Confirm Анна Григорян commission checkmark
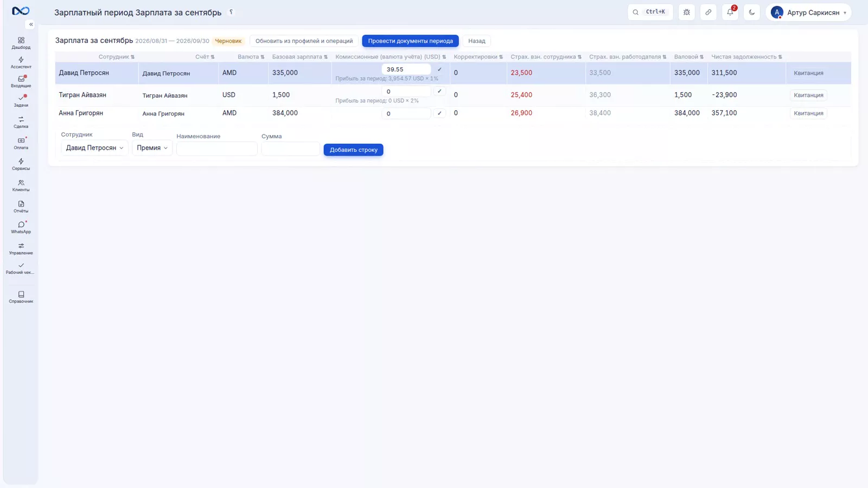Screen dimensions: 868x488 pyautogui.click(x=439, y=113)
